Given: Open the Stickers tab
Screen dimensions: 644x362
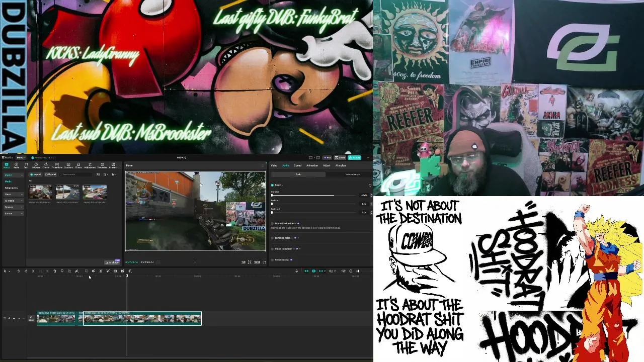Looking at the screenshot, I should pyautogui.click(x=36, y=166).
